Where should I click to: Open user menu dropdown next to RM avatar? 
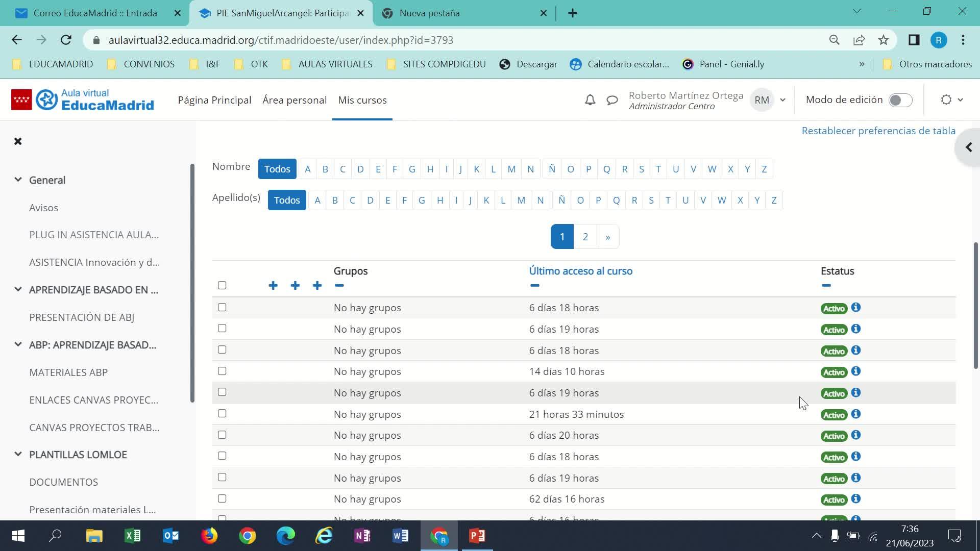pos(782,100)
